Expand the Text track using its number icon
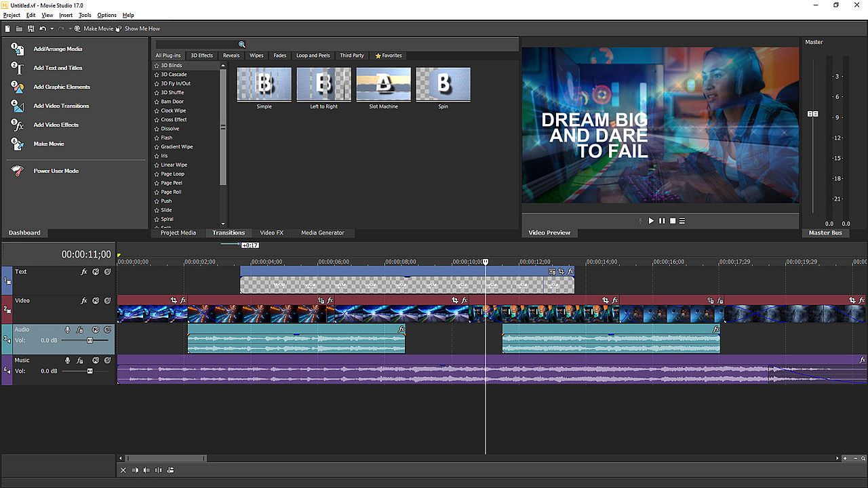 click(x=7, y=279)
